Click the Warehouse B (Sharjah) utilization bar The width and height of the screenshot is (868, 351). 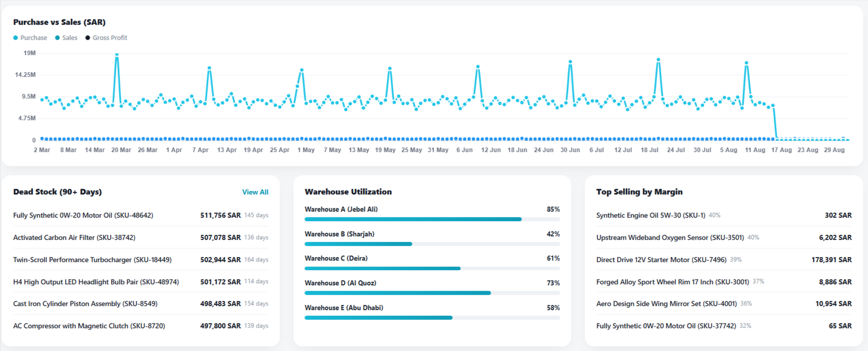432,244
